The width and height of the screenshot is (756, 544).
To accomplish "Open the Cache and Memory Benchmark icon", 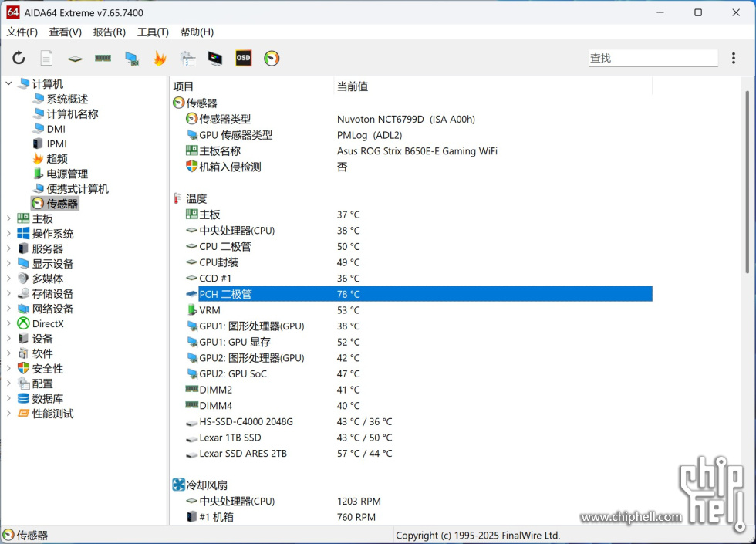I will pos(103,59).
